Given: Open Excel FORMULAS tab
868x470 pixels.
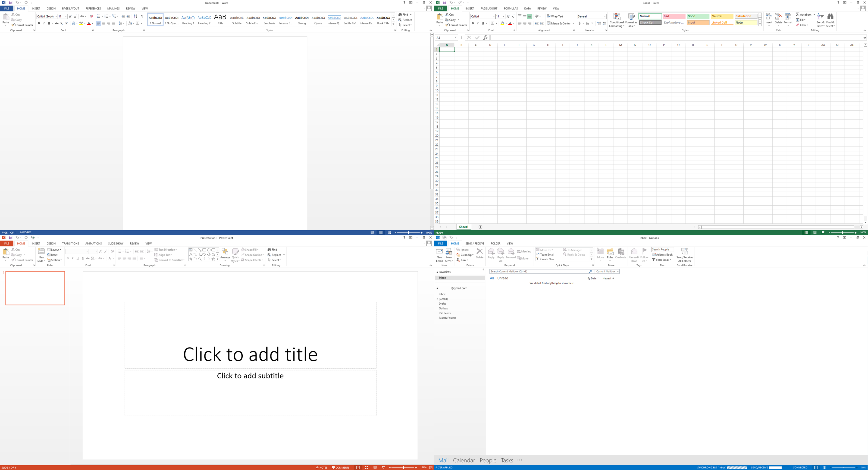Looking at the screenshot, I should tap(511, 8).
